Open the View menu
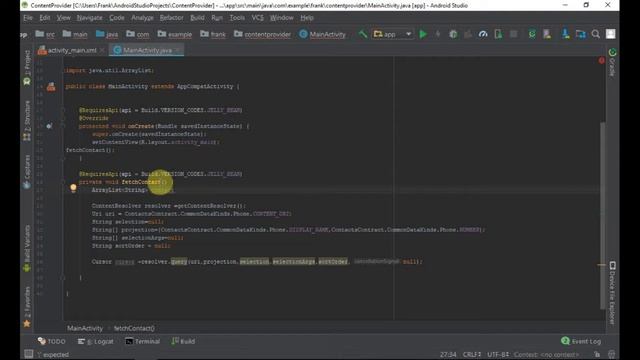This screenshot has height=360, width=640. coord(63,18)
